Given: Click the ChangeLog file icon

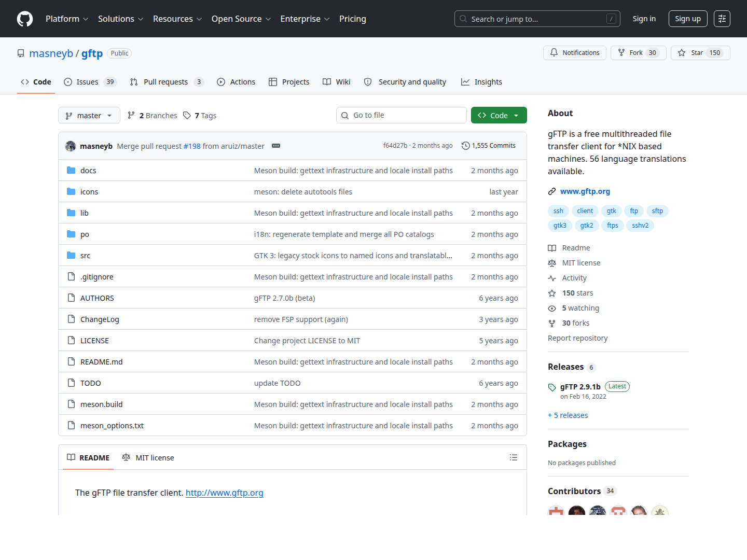Looking at the screenshot, I should pyautogui.click(x=71, y=319).
